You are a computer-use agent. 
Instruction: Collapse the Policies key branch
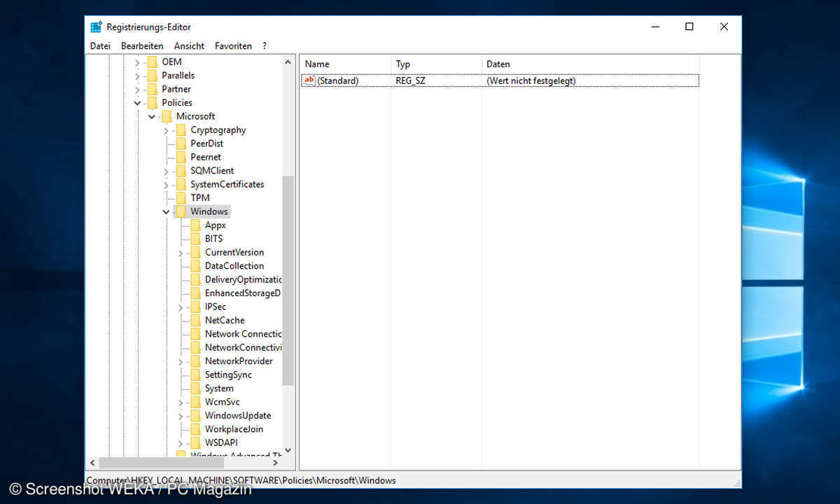pos(137,103)
